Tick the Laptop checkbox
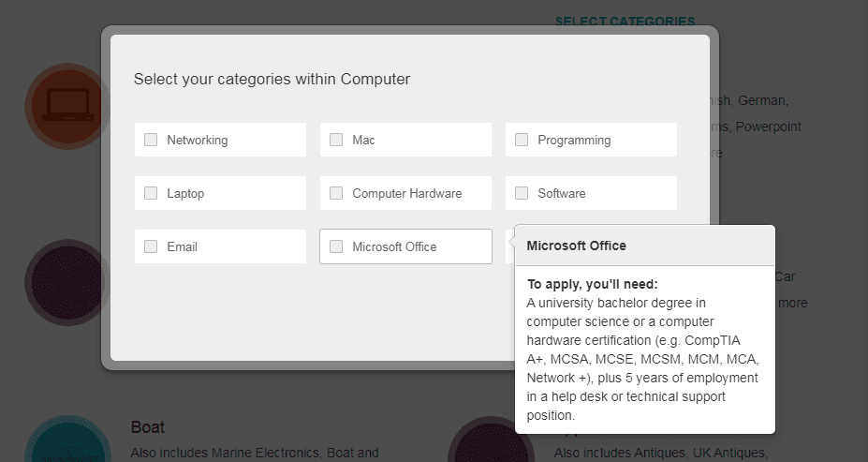 point(151,193)
